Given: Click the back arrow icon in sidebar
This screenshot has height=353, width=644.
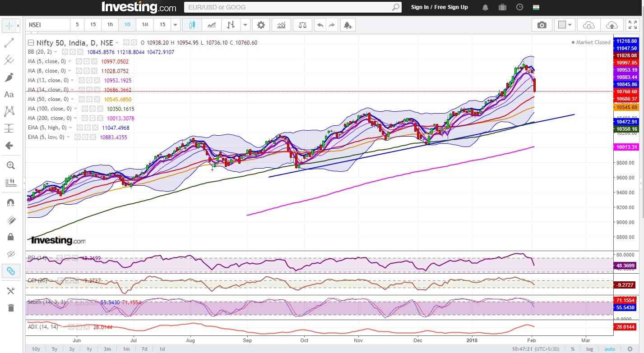Looking at the screenshot, I should [9, 146].
